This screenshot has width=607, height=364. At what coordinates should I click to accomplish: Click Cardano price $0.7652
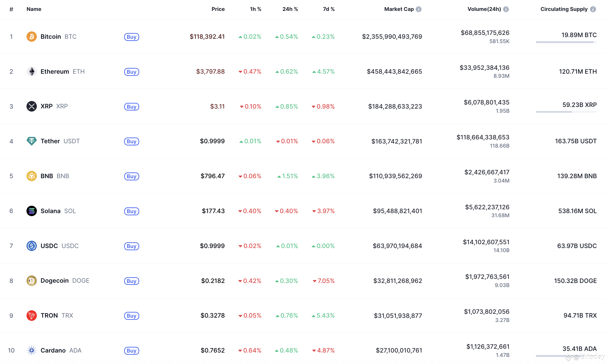pos(213,350)
